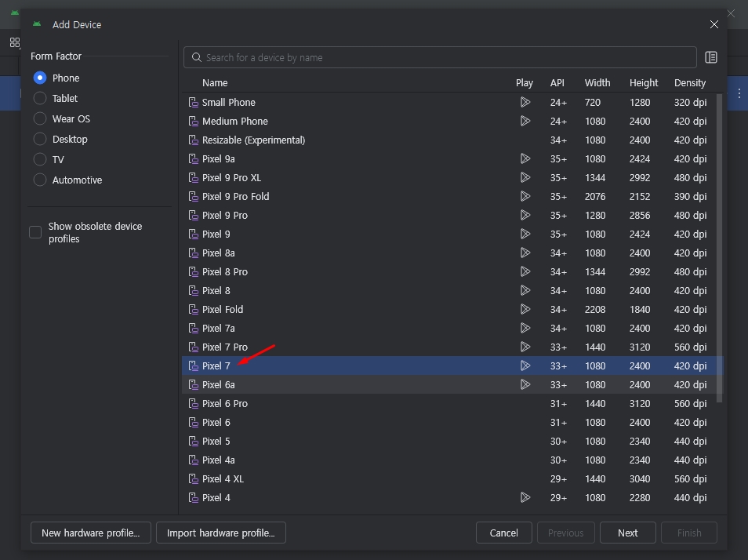
Task: Sort devices by Width column header
Action: pyautogui.click(x=597, y=83)
